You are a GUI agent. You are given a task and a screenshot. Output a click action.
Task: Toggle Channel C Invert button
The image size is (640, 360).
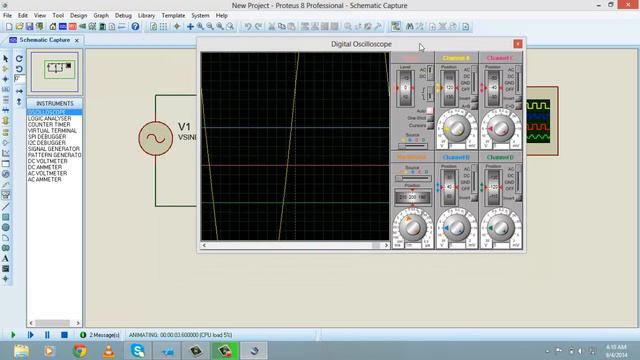518,98
